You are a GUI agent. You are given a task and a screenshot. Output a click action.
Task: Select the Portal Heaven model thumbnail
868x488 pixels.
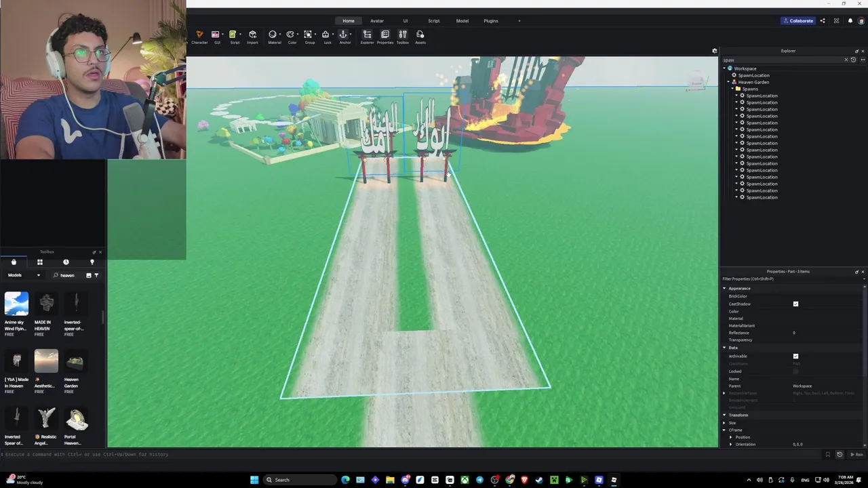tap(76, 419)
